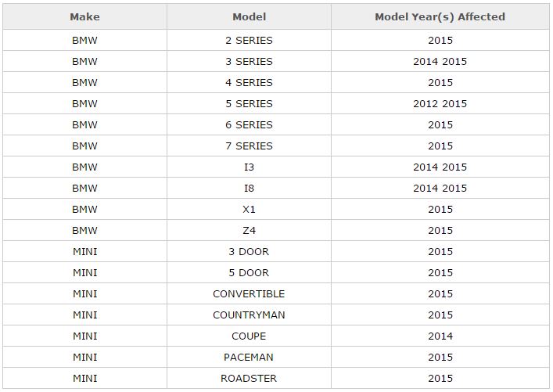The image size is (553, 392).
Task: Select the I3 model cell
Action: 249,167
